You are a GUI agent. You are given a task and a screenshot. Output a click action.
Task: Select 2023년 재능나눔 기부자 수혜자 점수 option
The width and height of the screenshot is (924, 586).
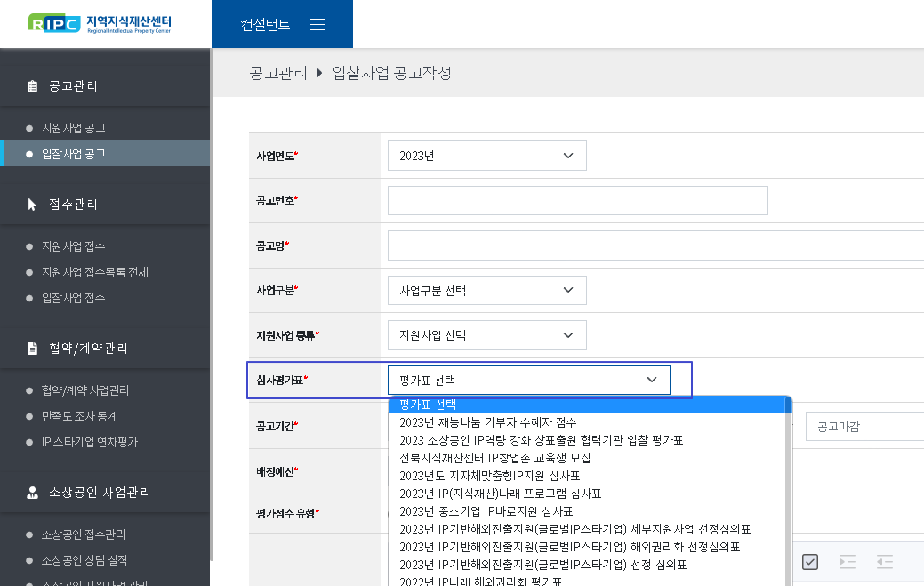coord(487,422)
